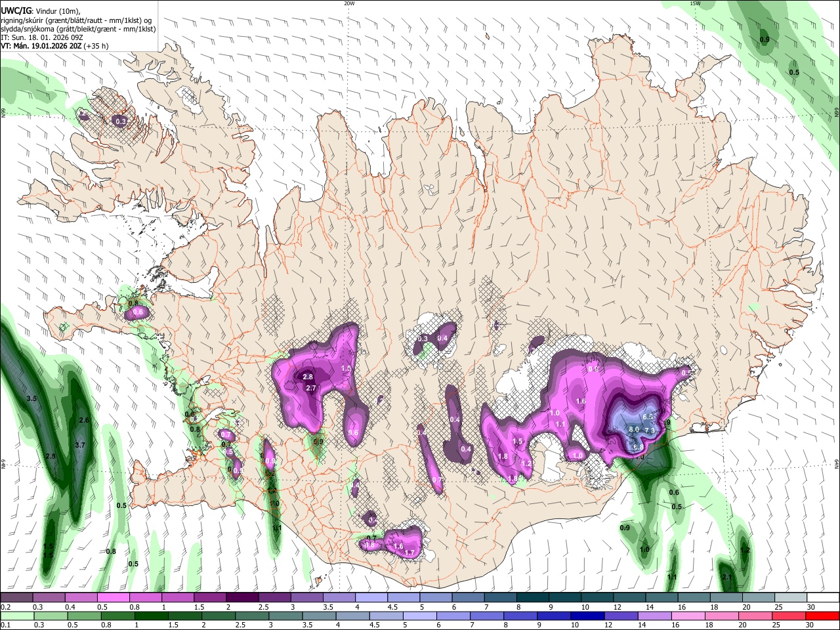Click the 'VT: Mán. 19.01.2026 20Z (+35 h)' line

pyautogui.click(x=54, y=47)
